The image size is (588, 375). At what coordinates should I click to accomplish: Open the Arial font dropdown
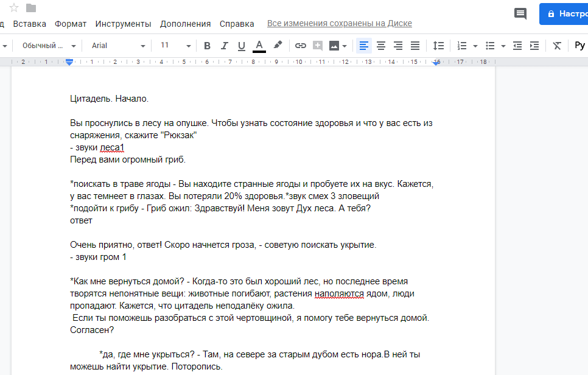118,46
